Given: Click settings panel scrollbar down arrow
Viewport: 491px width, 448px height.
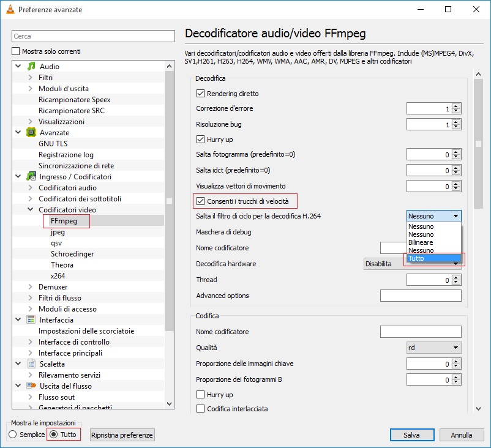Looking at the screenshot, I should [x=478, y=409].
